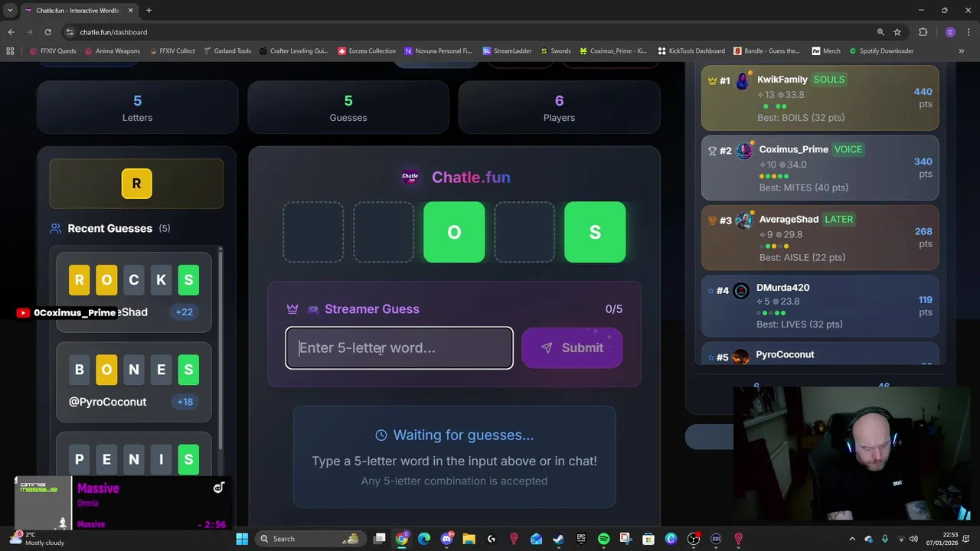980x551 pixels.
Task: Open File Explorer from the taskbar
Action: [x=469, y=539]
